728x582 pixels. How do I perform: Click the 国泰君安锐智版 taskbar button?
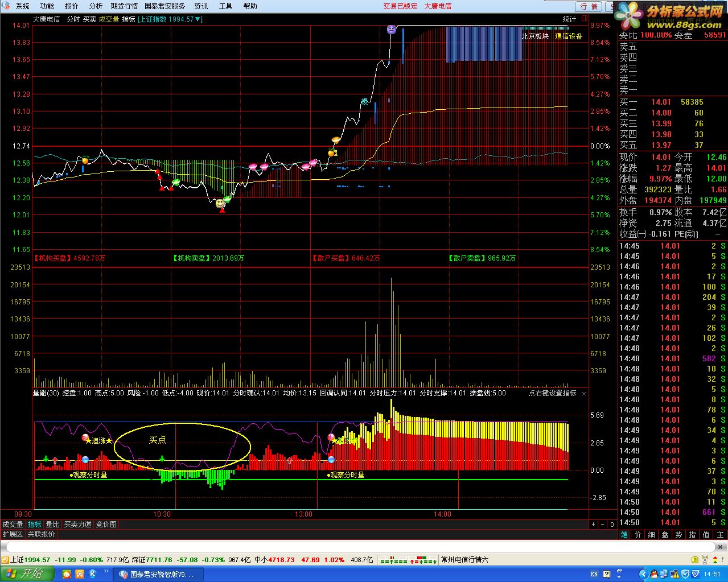[x=157, y=575]
